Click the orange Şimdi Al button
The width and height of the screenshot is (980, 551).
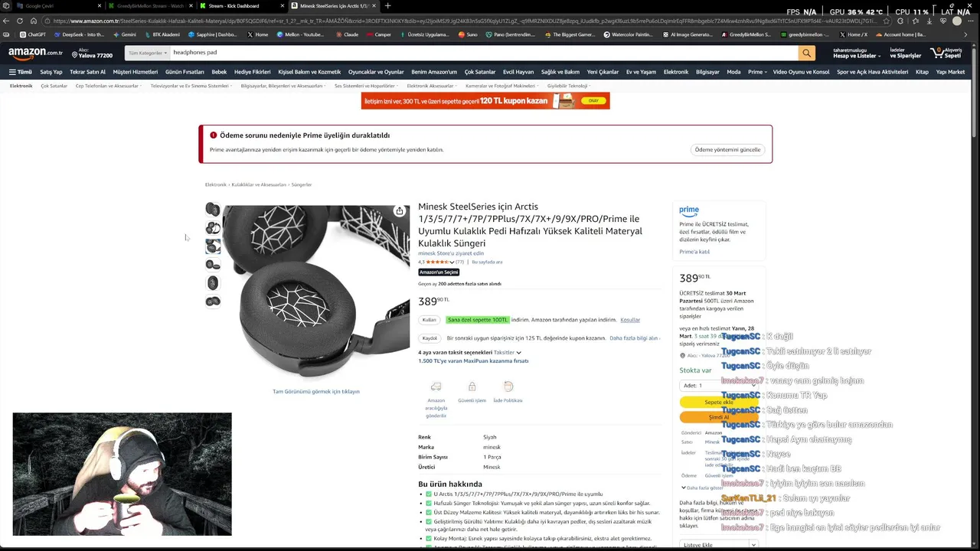tap(719, 417)
